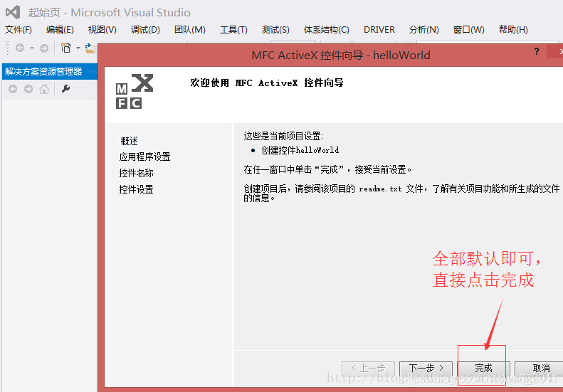
Task: Click the heading '欢迎使用 MFC ActiveX 控件向导'
Action: click(x=267, y=83)
